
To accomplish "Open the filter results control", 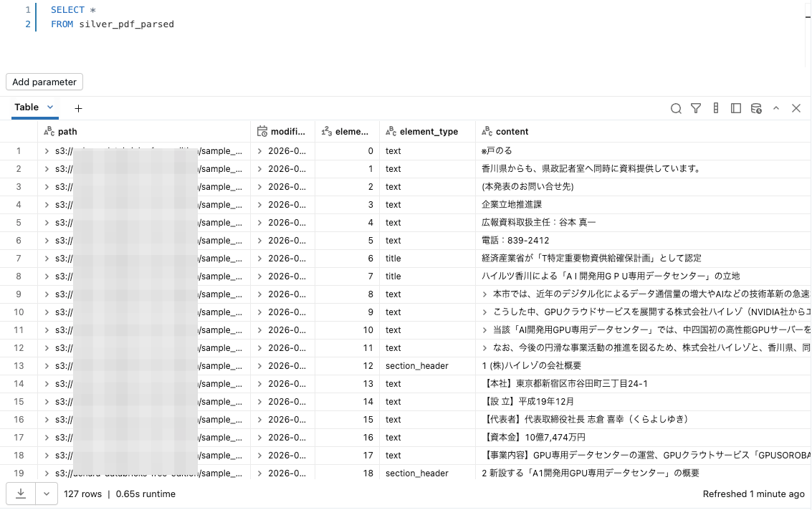I will click(696, 108).
